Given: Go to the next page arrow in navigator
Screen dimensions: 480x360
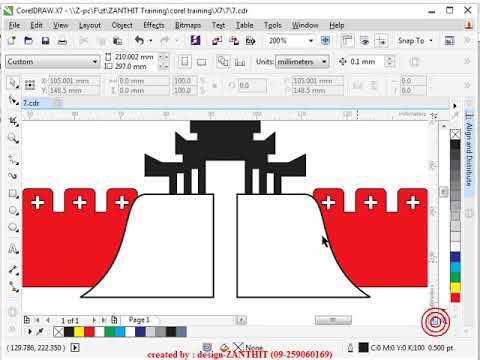Looking at the screenshot, I should (94, 320).
